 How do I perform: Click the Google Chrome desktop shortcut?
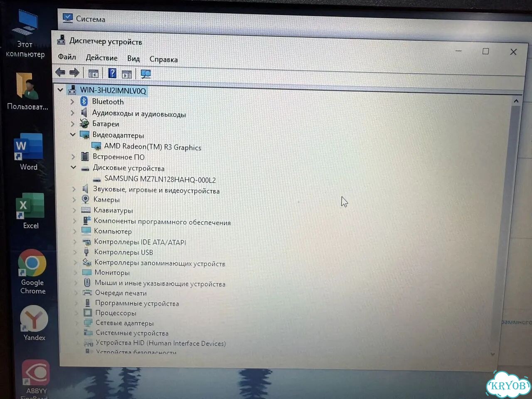point(32,272)
